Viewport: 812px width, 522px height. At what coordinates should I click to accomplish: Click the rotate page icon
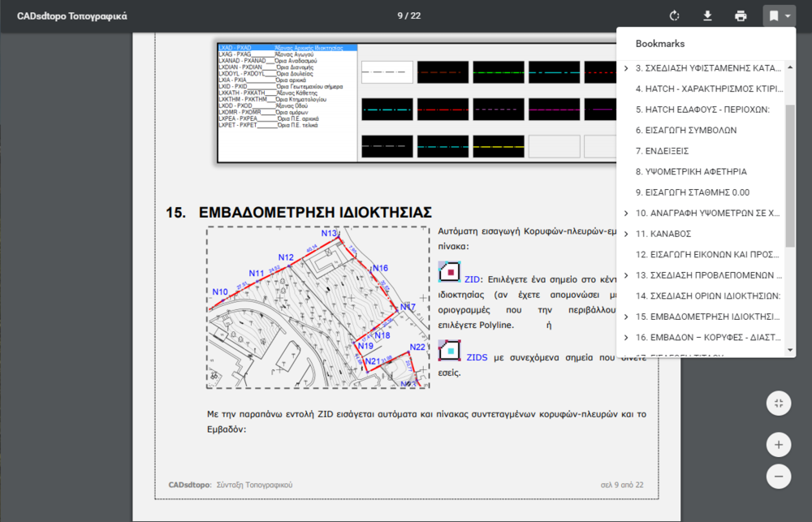[674, 16]
